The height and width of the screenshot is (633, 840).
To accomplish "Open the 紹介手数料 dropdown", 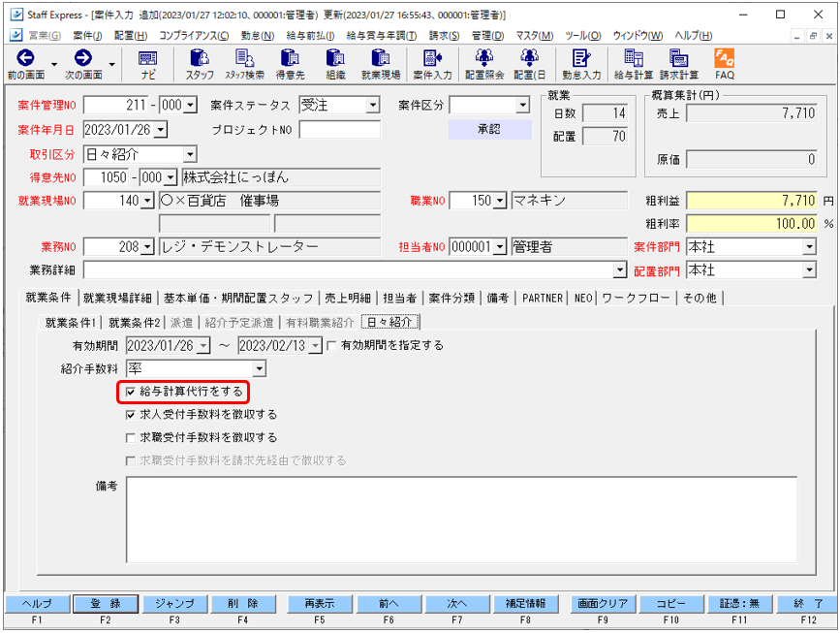I will point(260,368).
